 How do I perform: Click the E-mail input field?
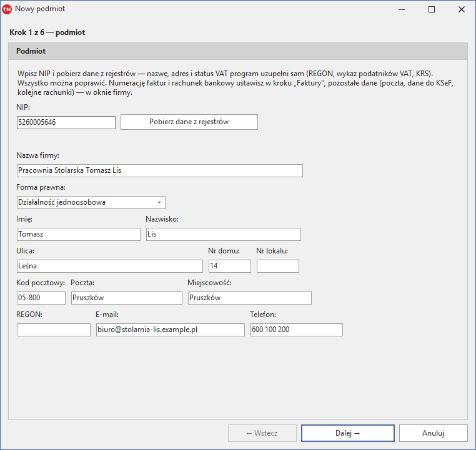click(x=171, y=330)
